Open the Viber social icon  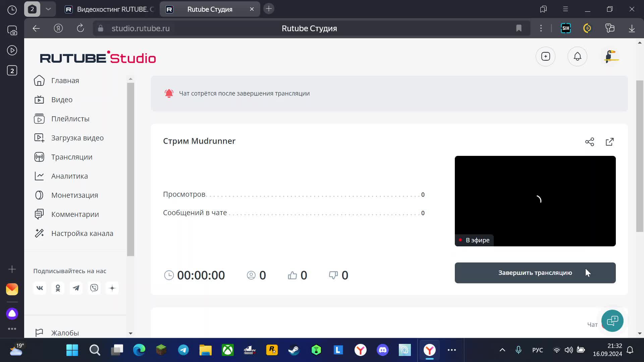(94, 288)
